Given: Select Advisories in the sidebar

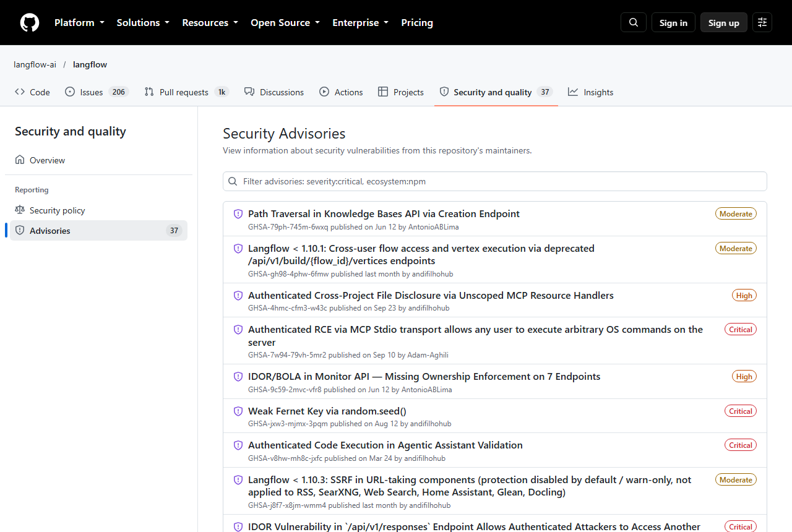Looking at the screenshot, I should [98, 231].
